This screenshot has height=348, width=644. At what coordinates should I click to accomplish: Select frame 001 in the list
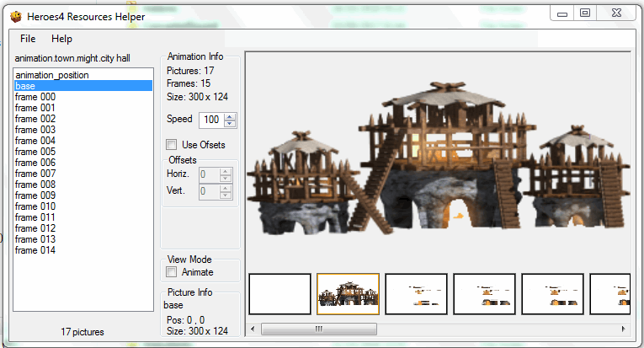(83, 108)
